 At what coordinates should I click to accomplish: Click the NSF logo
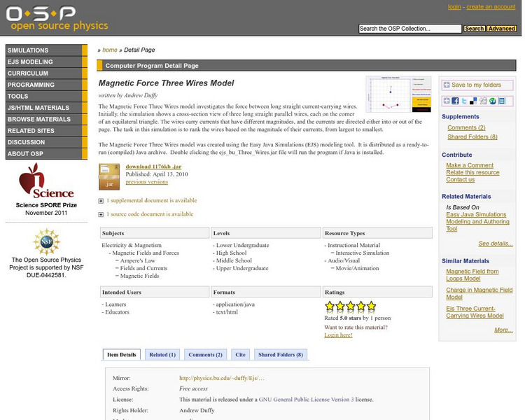pyautogui.click(x=46, y=241)
